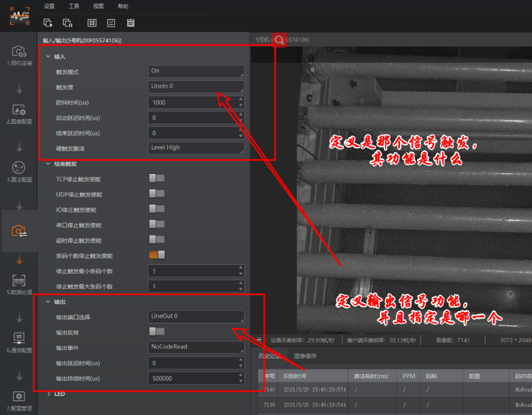
Task: Collapse the 输入 section
Action: coord(48,57)
